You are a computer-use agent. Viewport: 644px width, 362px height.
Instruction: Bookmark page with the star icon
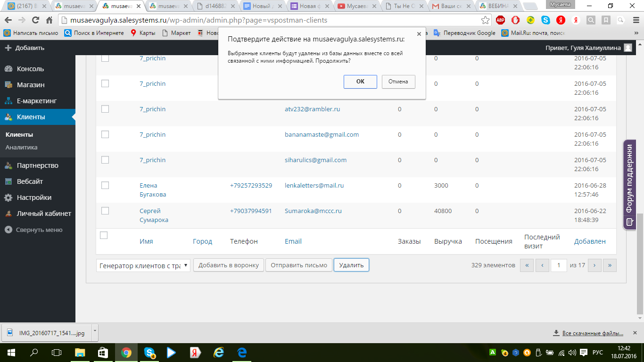485,20
